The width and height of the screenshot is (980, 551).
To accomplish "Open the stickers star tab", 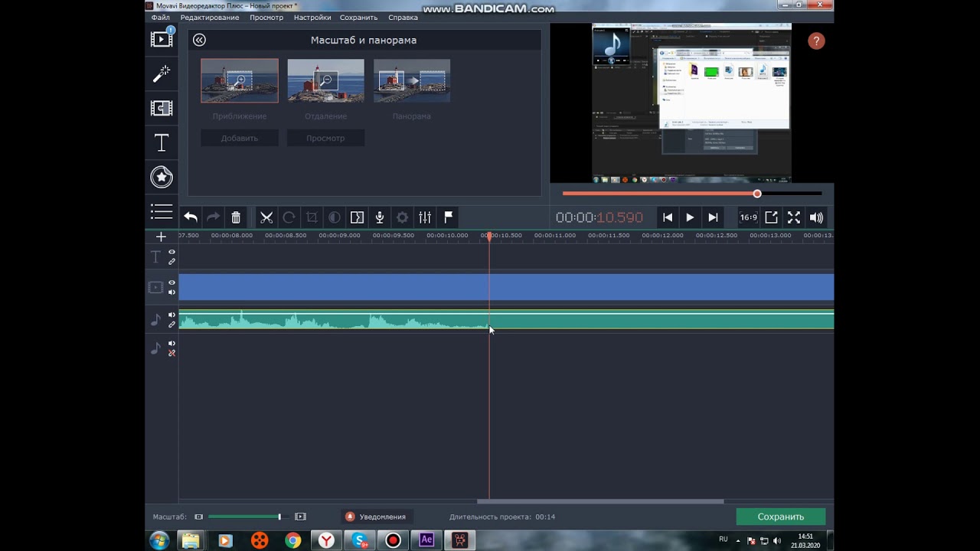I will click(x=162, y=177).
